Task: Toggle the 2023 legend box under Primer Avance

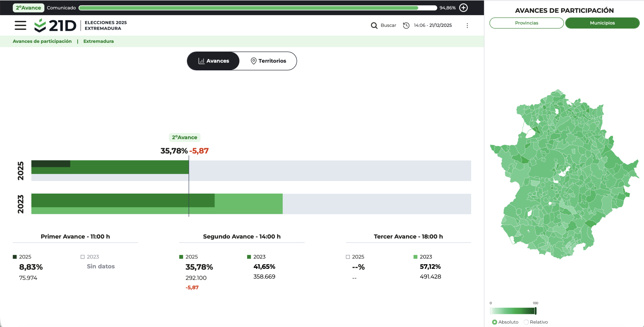Action: [x=83, y=257]
